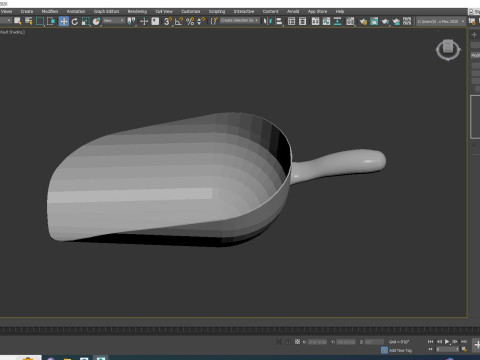
Task: Click the Edit Named Selection Sets icon
Action: pyautogui.click(x=214, y=21)
